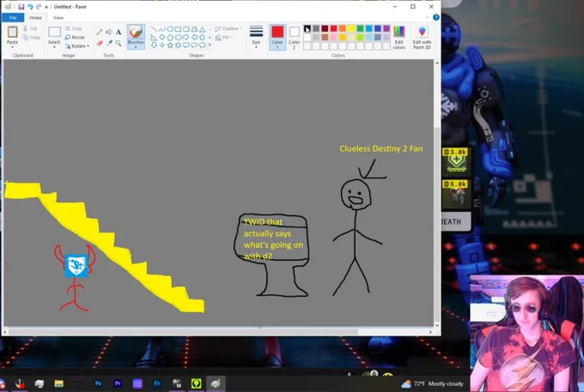The image size is (584, 392).
Task: Click the vertical scrollbar down arrow
Action: click(x=437, y=325)
